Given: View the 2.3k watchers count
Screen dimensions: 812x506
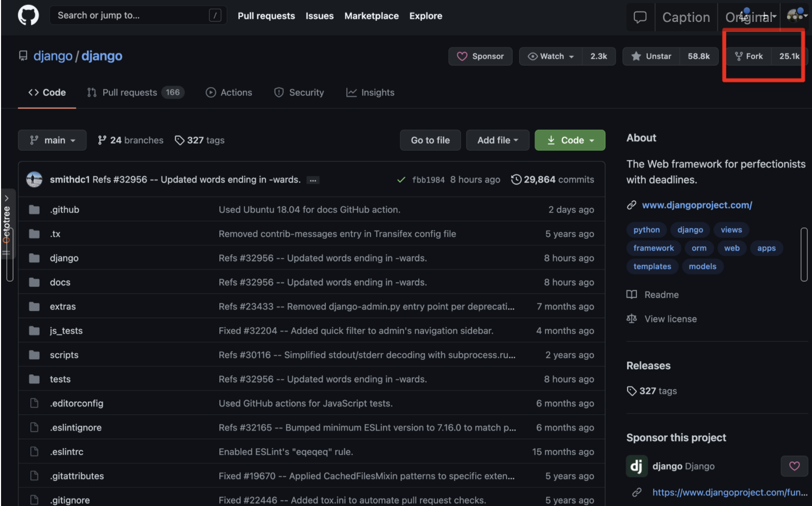Looking at the screenshot, I should [598, 56].
